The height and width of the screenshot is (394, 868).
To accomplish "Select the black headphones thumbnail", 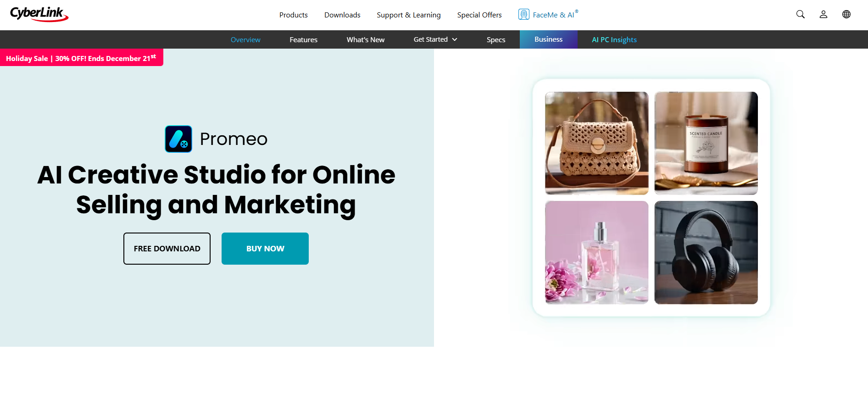I will coord(706,252).
